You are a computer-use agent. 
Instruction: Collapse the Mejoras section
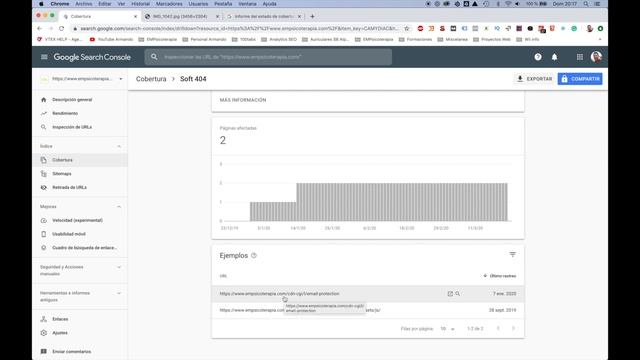(119, 207)
